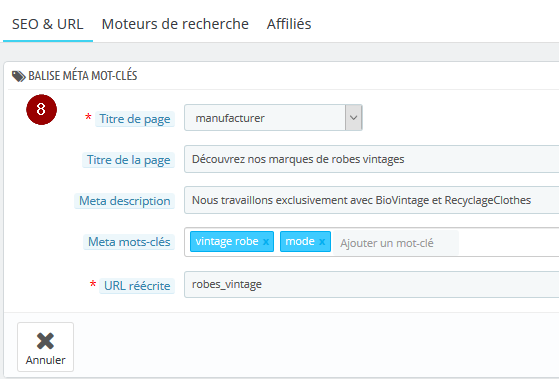This screenshot has width=559, height=379.
Task: Focus the Titre de la page field
Action: [x=371, y=159]
